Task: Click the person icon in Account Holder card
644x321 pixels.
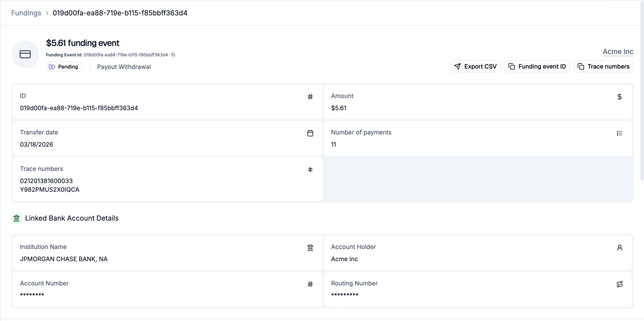Action: 619,247
